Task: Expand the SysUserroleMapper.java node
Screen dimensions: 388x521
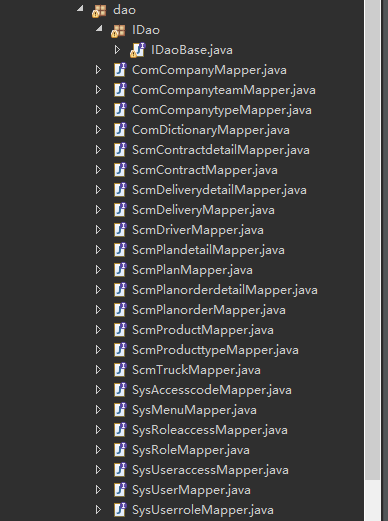Action: pyautogui.click(x=98, y=510)
